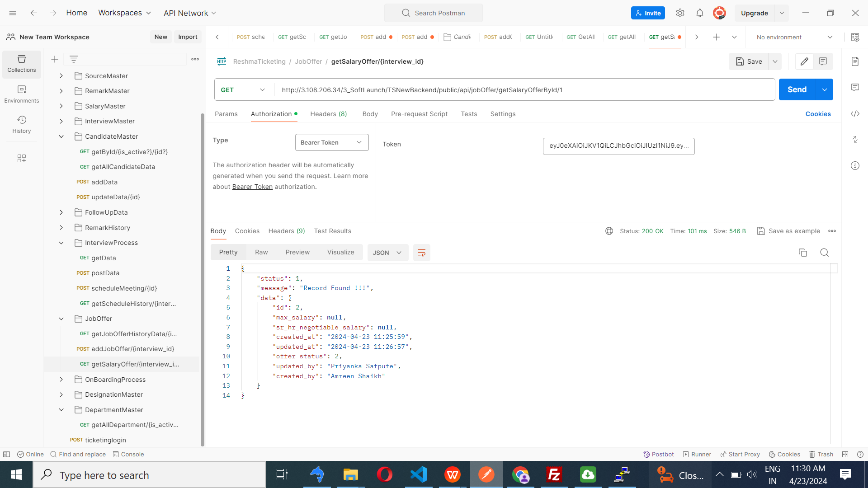Open the Bearer Token type dropdown
Image resolution: width=868 pixels, height=488 pixels.
point(331,142)
